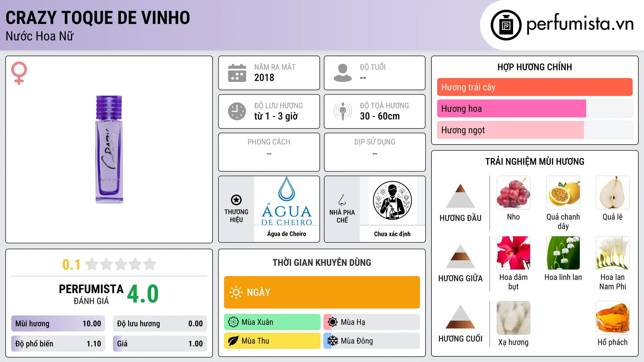Click the clock icon for Độ lưu hương
This screenshot has height=362, width=644.
click(x=237, y=111)
